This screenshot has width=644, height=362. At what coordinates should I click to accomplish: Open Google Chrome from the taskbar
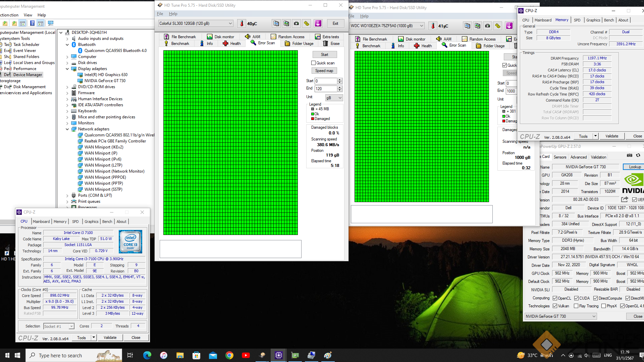click(229, 355)
